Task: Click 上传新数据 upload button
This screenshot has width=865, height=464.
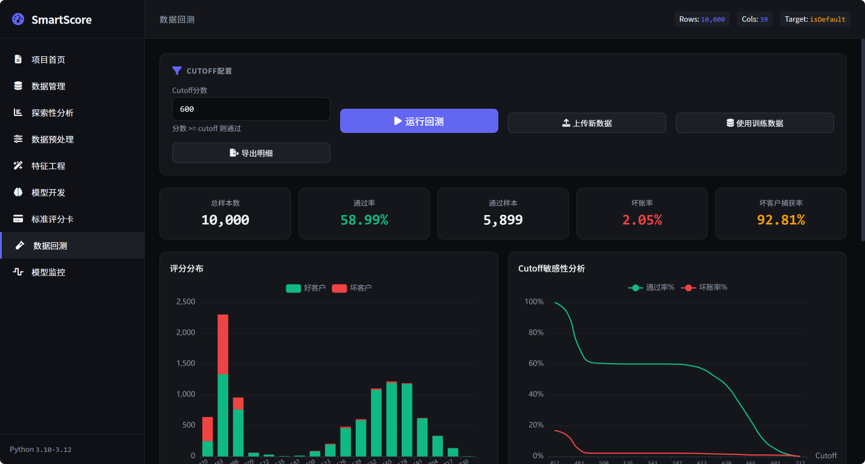Action: [587, 123]
